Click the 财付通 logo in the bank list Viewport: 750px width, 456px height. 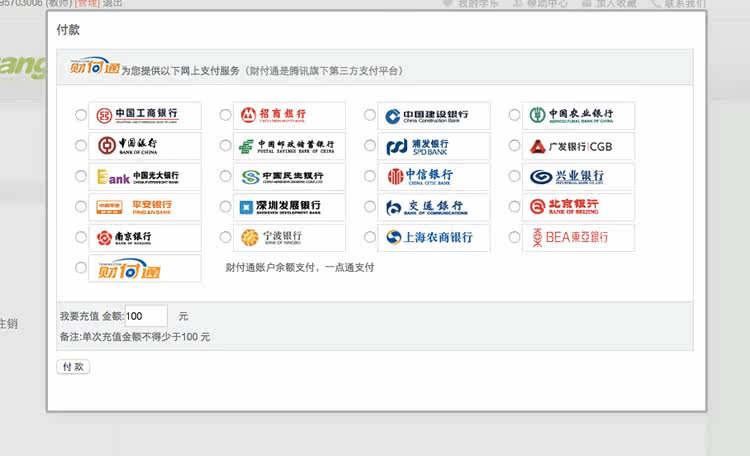(x=145, y=268)
